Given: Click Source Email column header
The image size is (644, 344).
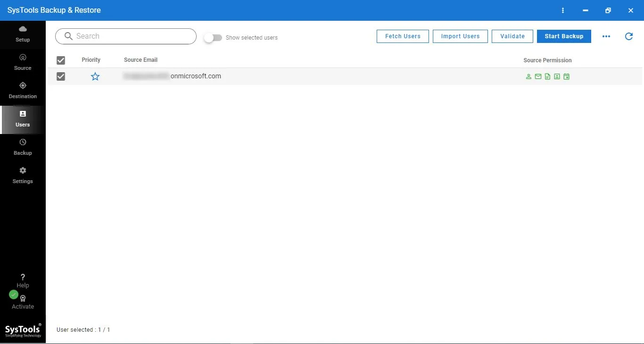Looking at the screenshot, I should (140, 60).
